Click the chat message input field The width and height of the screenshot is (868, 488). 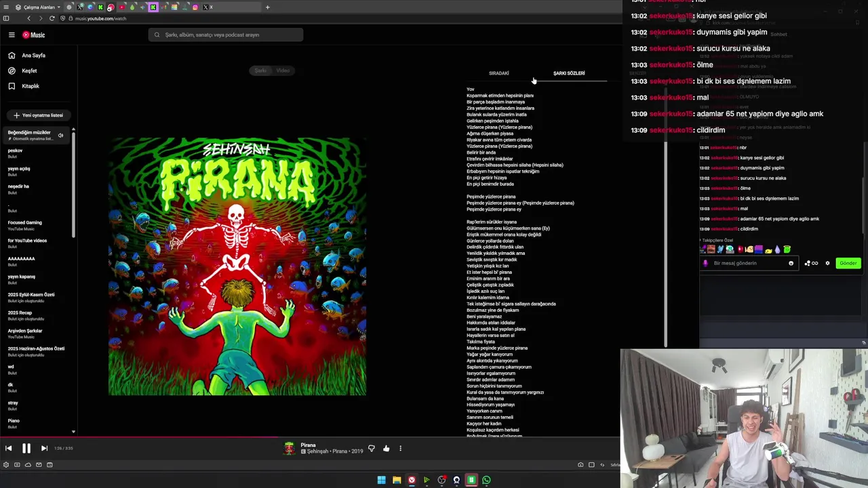[749, 263]
